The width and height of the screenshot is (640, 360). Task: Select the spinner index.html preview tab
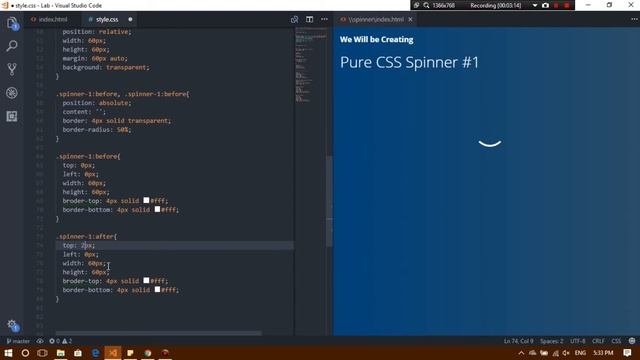tap(376, 19)
